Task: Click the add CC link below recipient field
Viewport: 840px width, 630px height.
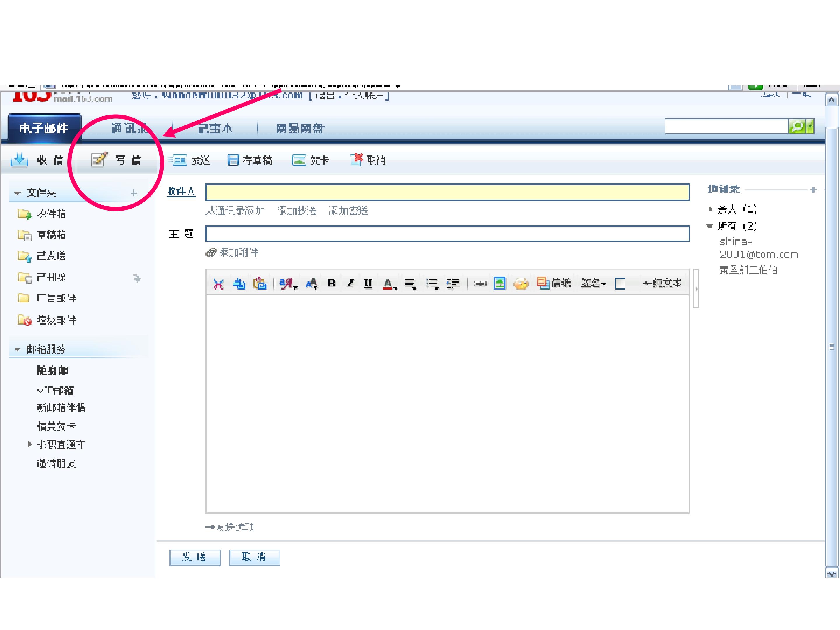Action: pyautogui.click(x=297, y=210)
